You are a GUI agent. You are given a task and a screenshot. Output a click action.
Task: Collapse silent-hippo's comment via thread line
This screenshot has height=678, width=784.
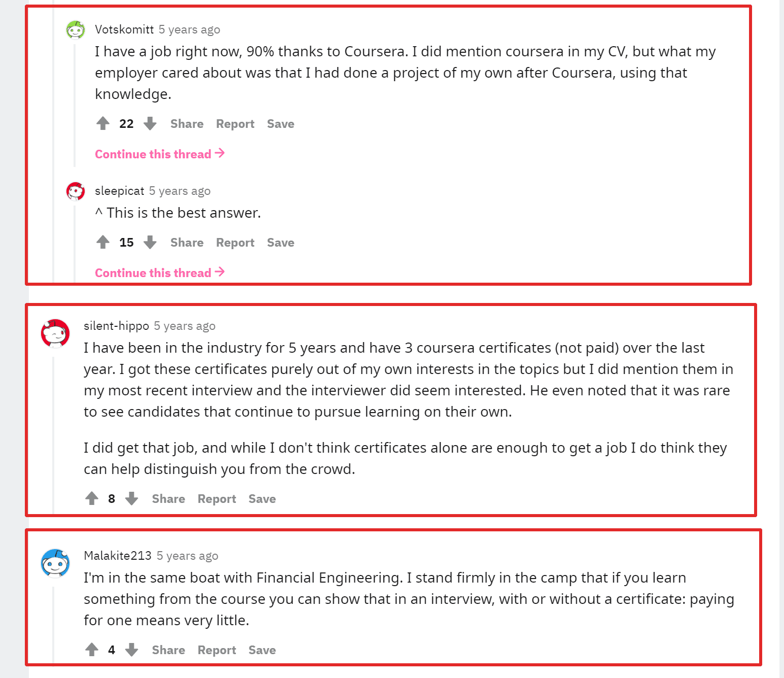(53, 431)
